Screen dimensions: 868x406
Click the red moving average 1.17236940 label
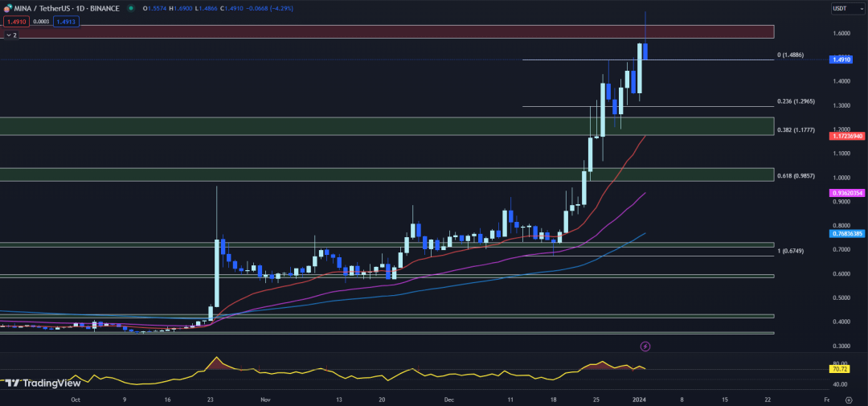coord(847,137)
